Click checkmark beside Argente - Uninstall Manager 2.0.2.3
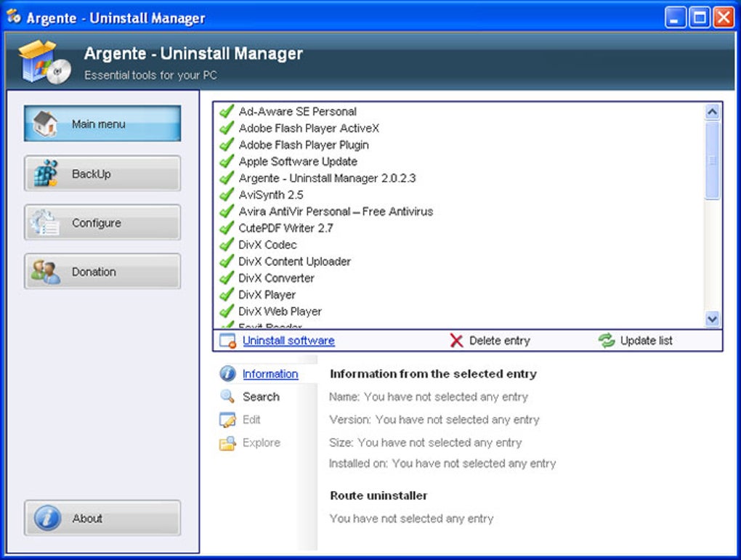The width and height of the screenshot is (741, 560). (227, 178)
